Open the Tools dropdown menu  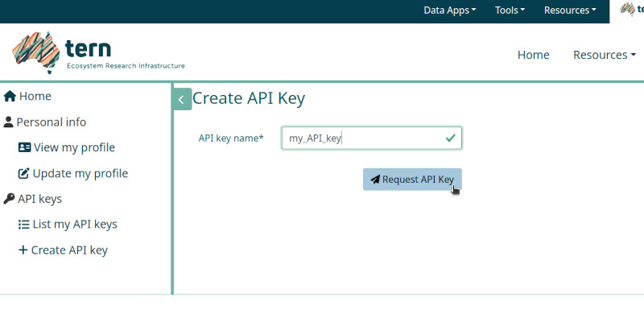510,10
